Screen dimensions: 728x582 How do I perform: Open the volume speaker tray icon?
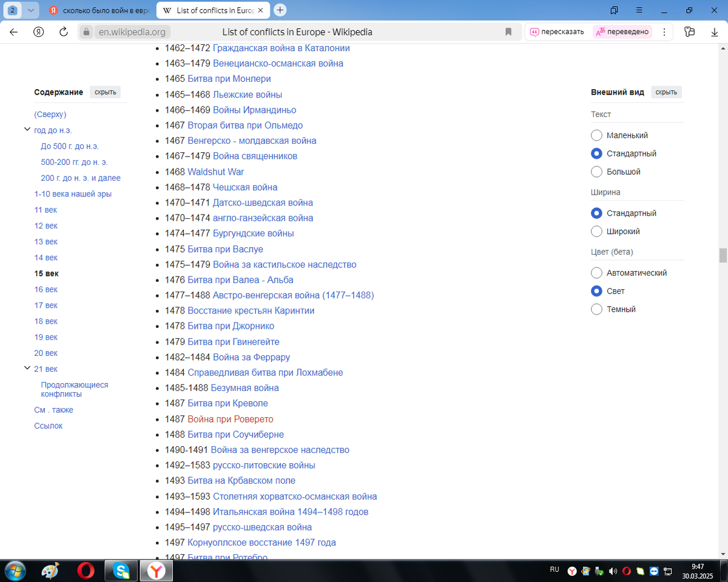(613, 571)
